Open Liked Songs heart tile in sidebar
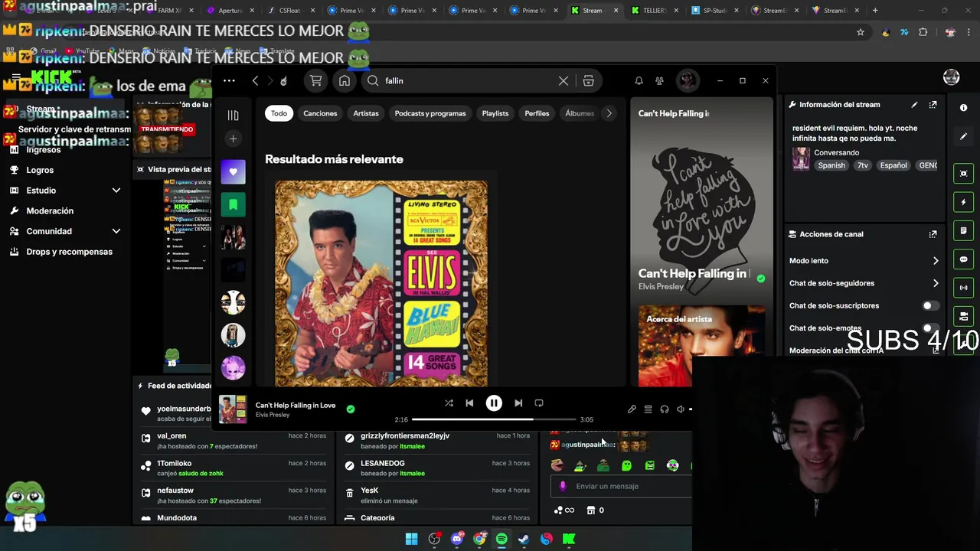Viewport: 980px width, 551px height. [x=234, y=172]
